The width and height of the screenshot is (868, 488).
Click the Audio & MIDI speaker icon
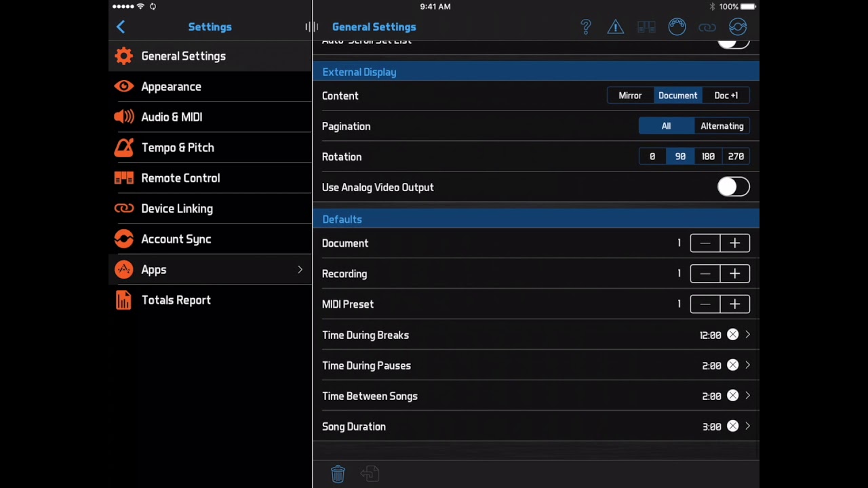coord(124,117)
